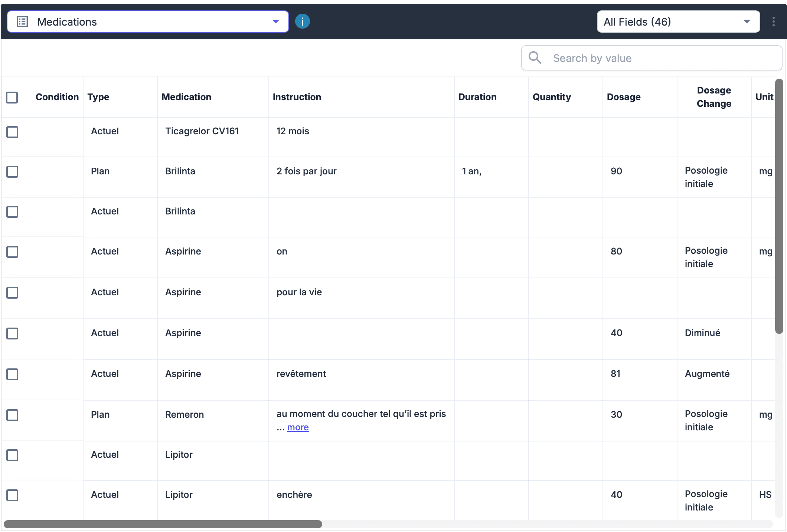Open the All Fields (46) dropdown

[747, 22]
